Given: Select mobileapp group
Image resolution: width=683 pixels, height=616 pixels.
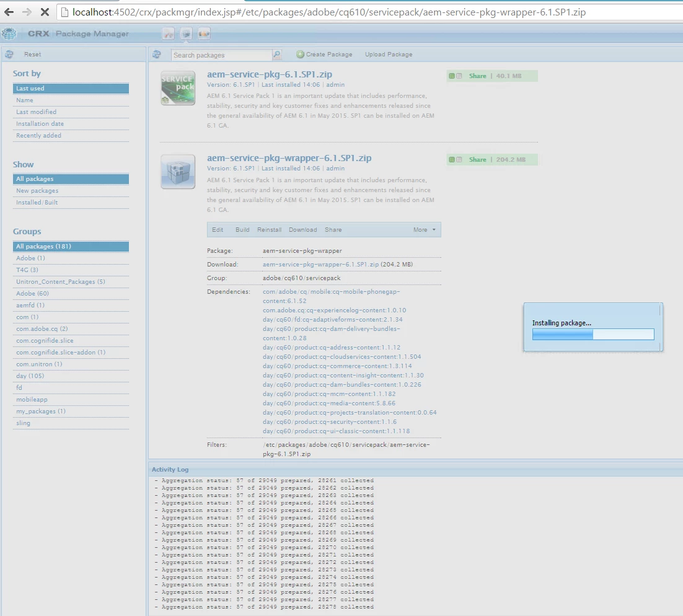Looking at the screenshot, I should [x=71, y=400].
